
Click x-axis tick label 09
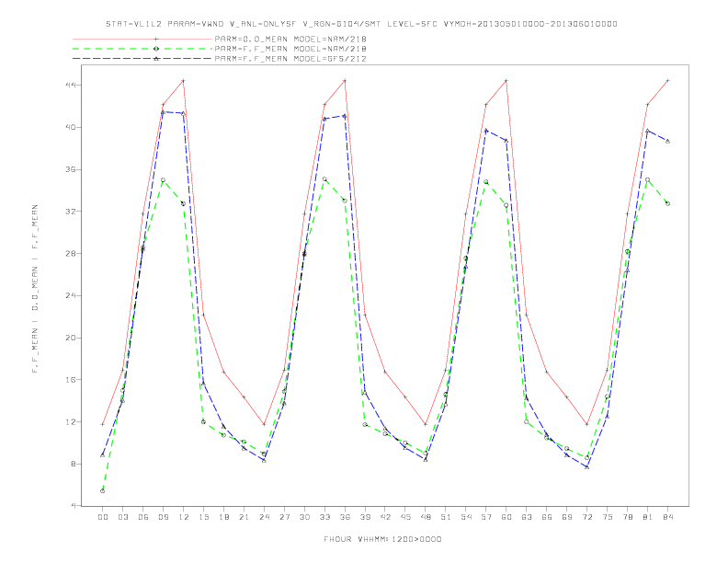[163, 517]
